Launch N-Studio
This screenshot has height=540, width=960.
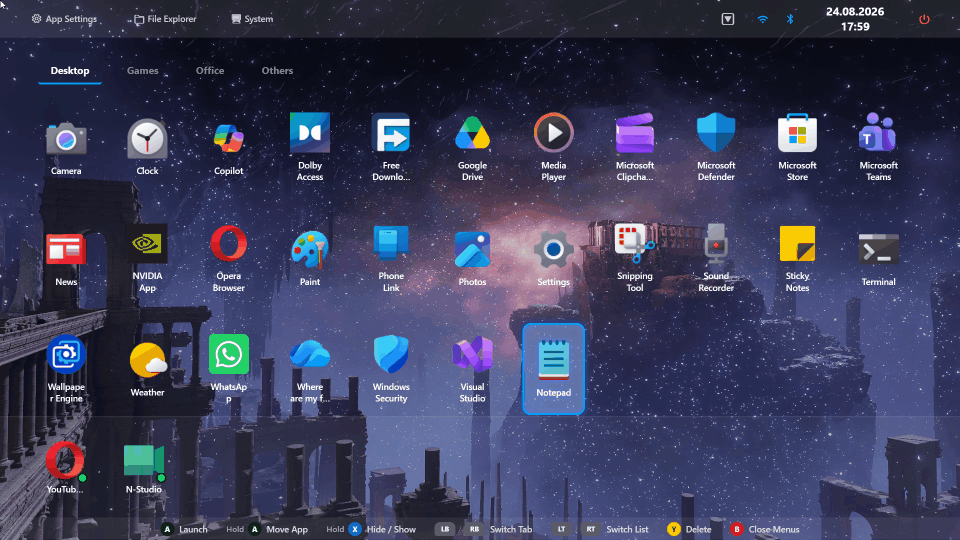144,468
